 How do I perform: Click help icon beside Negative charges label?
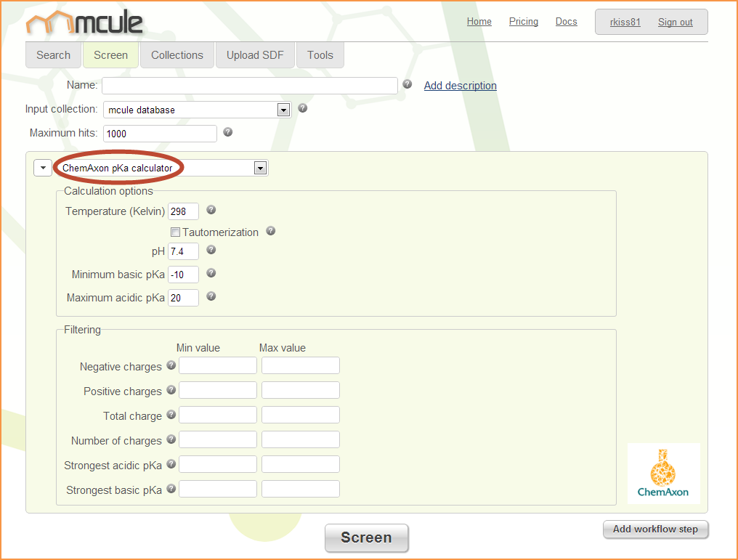point(171,365)
